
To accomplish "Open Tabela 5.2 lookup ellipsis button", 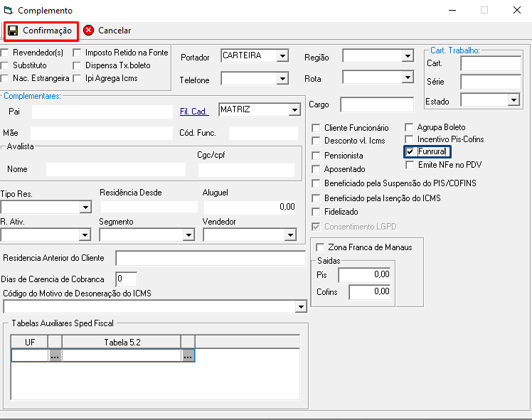I will [x=188, y=355].
